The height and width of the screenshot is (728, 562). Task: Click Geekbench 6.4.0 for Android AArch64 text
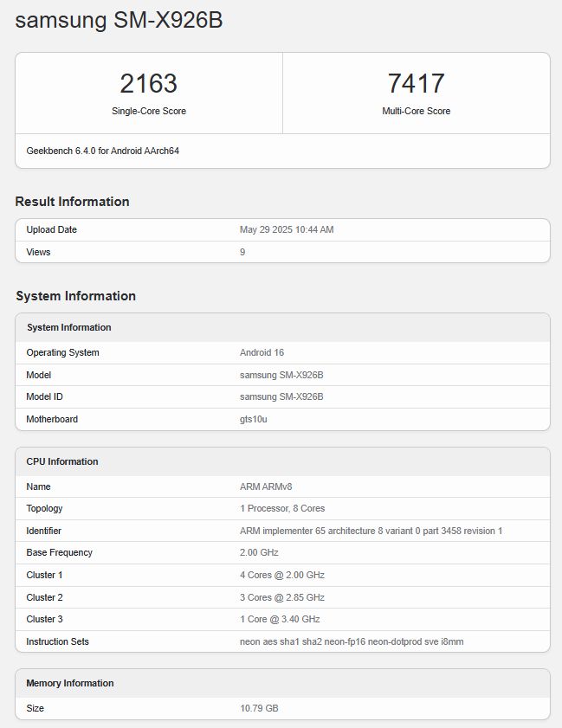[103, 151]
